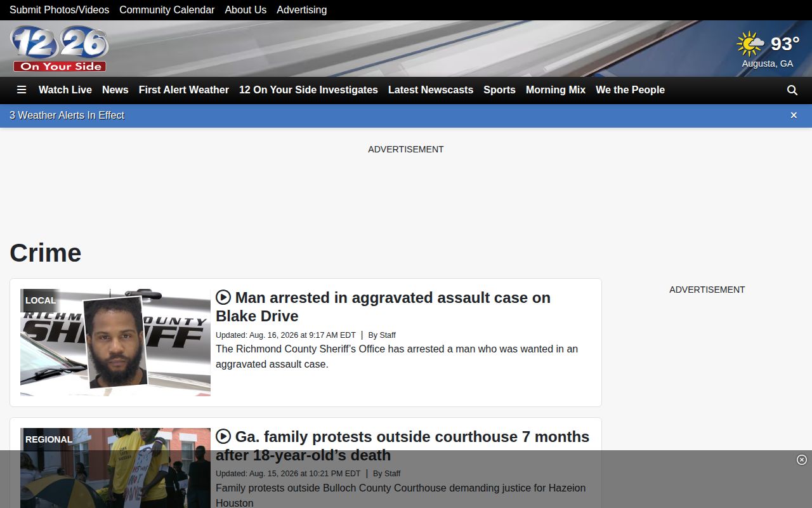Screen dimensions: 812x508
Task: Open Submit Photos/Videos link
Action: 59,10
